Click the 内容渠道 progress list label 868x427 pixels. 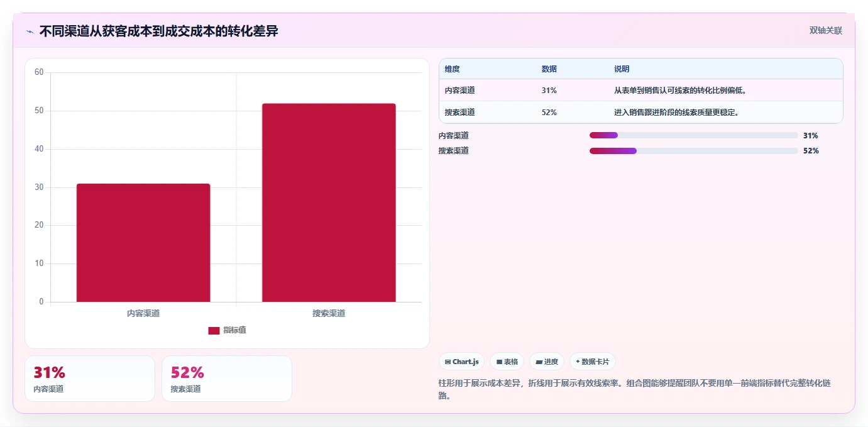click(x=454, y=135)
